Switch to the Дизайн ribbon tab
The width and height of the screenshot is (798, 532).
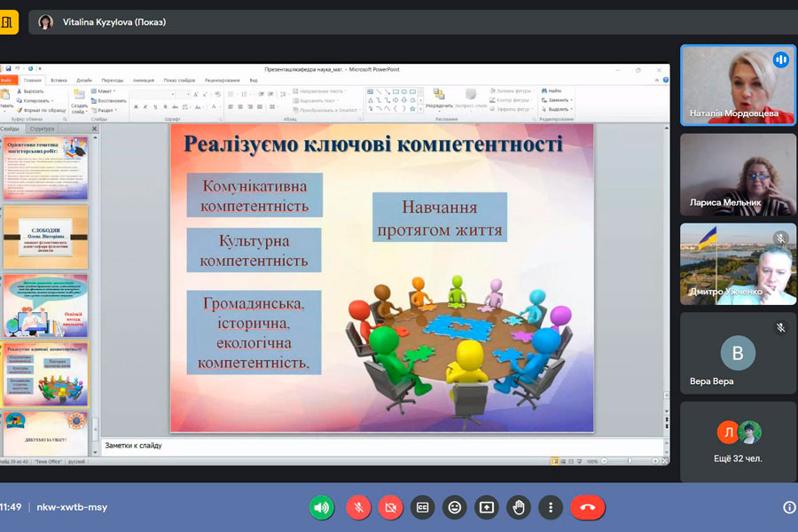[x=84, y=80]
